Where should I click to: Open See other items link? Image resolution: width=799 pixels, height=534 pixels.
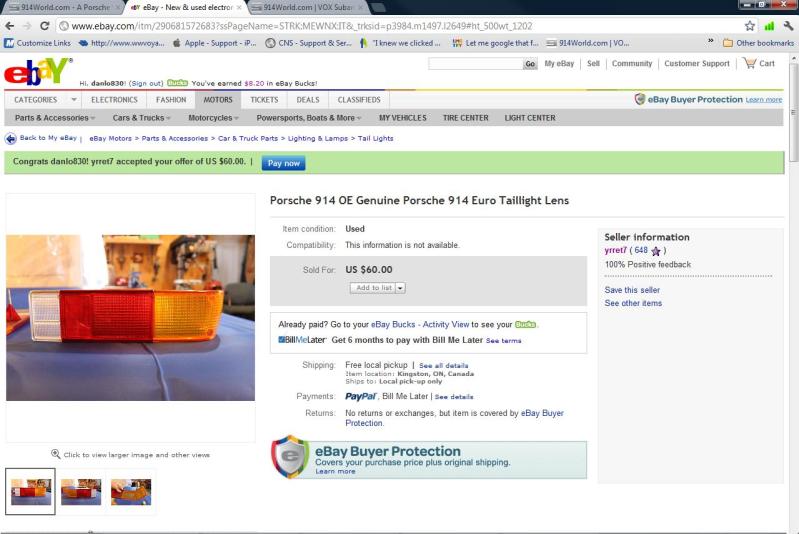[633, 303]
